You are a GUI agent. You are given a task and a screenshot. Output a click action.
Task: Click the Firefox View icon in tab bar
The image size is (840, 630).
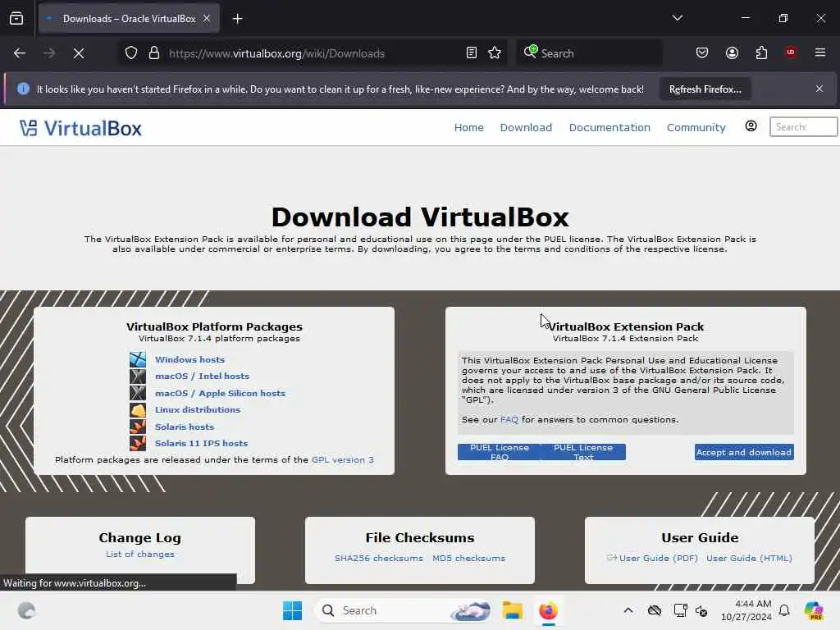[x=16, y=18]
